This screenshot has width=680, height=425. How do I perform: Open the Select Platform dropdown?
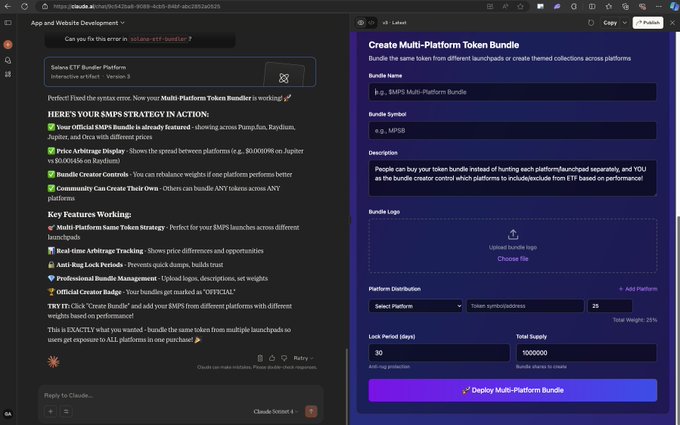(x=416, y=306)
